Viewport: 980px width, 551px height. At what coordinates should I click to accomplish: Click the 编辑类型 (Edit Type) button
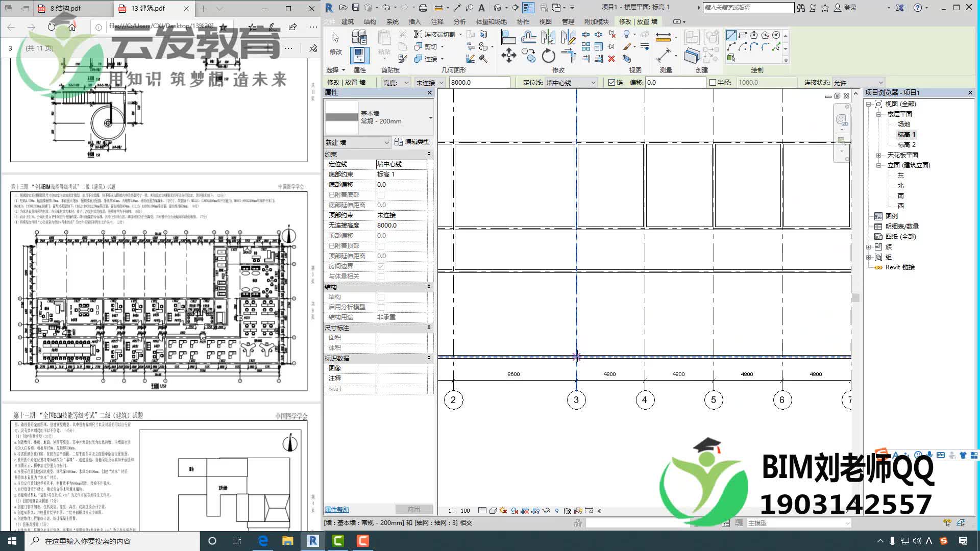(412, 142)
